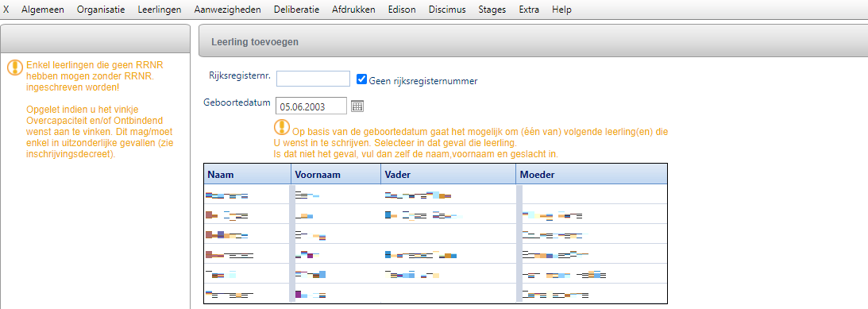
Task: Sort table by Naam column header
Action: (248, 175)
